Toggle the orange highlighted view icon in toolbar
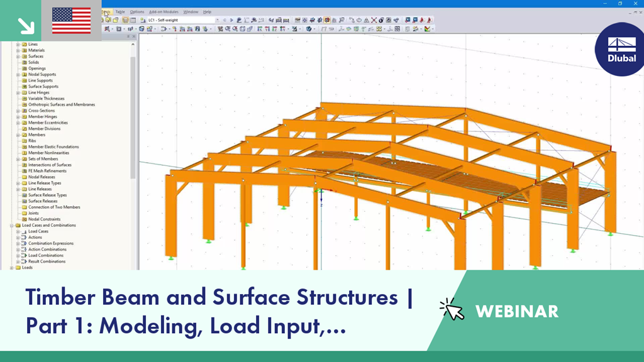The height and width of the screenshot is (362, 644). tap(327, 19)
